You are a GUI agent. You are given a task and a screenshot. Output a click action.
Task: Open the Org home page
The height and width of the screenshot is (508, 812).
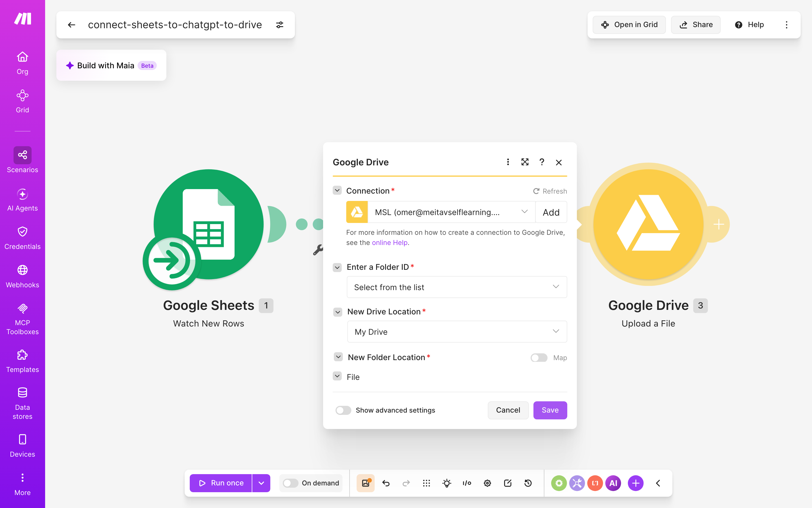click(x=23, y=63)
